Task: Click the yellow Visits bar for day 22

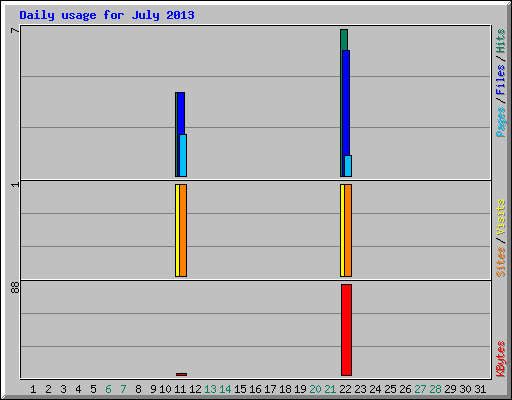Action: [342, 230]
